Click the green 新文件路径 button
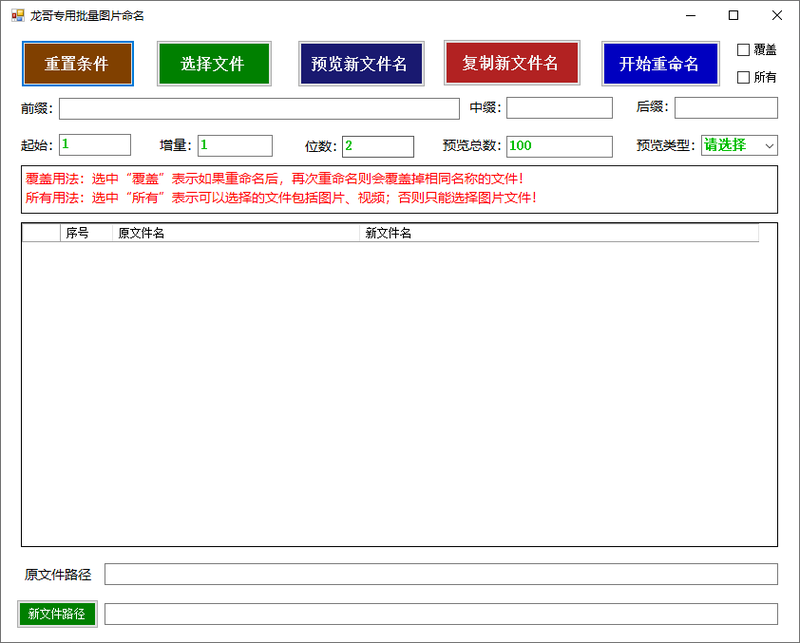The height and width of the screenshot is (643, 800). click(x=57, y=613)
